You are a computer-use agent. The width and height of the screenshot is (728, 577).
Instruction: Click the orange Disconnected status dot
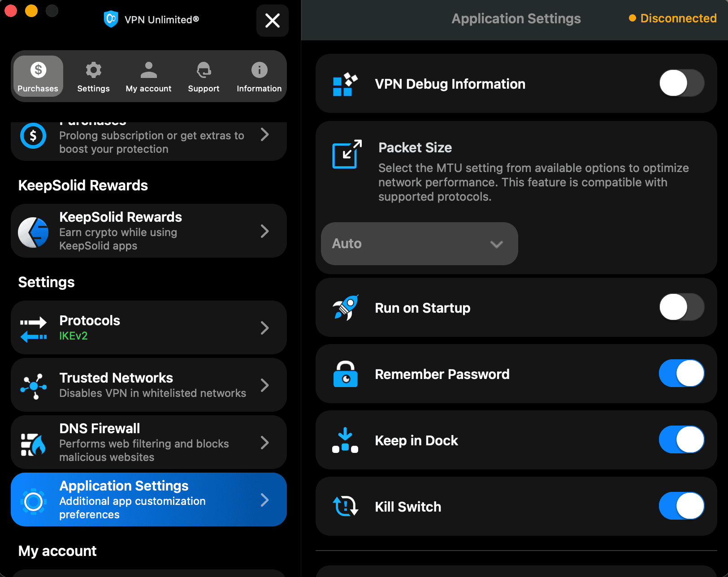tap(633, 18)
